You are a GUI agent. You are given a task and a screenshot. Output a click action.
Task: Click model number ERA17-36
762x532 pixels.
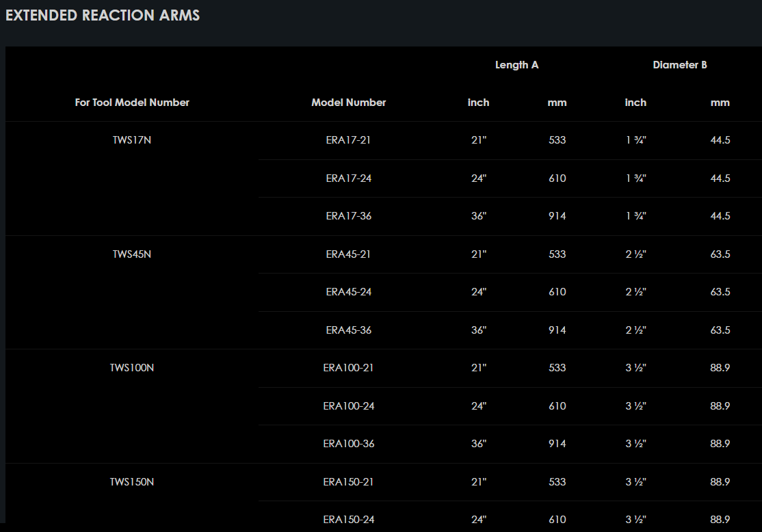(x=348, y=216)
